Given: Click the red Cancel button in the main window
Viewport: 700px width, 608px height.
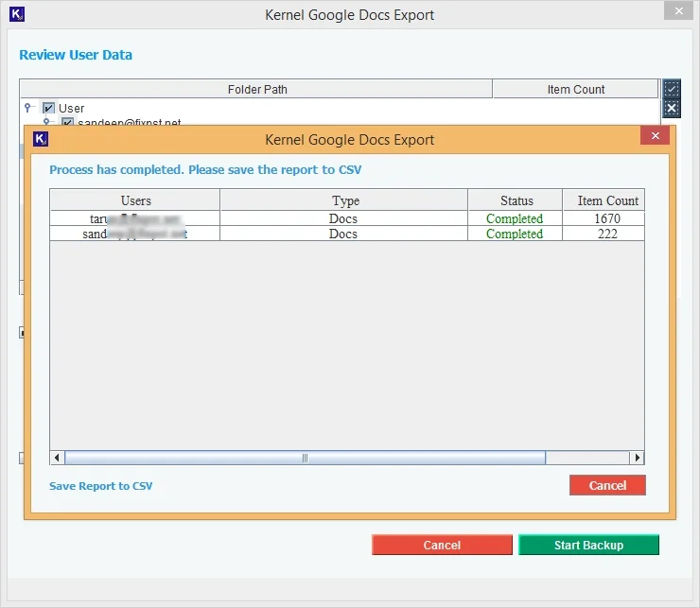Looking at the screenshot, I should [442, 545].
